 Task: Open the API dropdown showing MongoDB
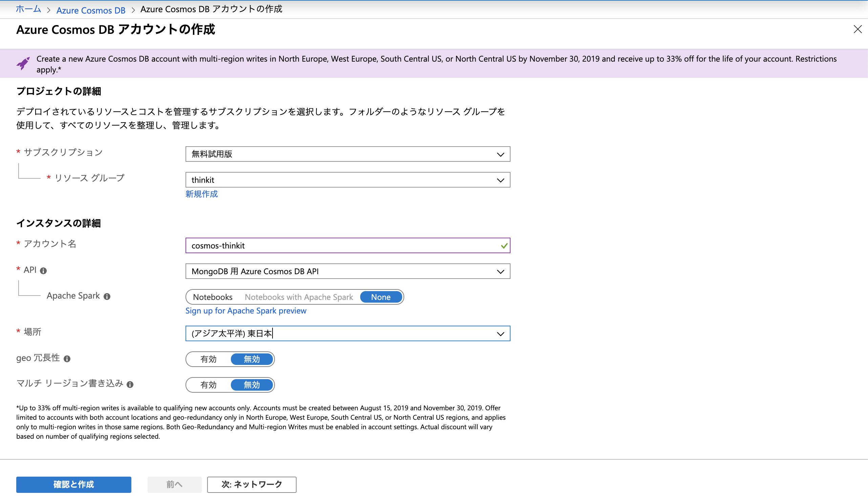347,271
